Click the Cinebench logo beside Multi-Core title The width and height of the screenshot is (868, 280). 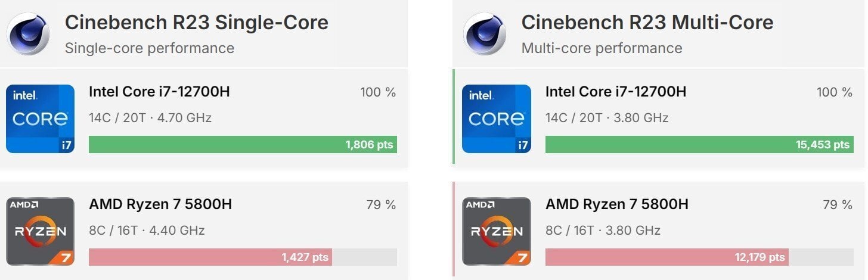(485, 34)
